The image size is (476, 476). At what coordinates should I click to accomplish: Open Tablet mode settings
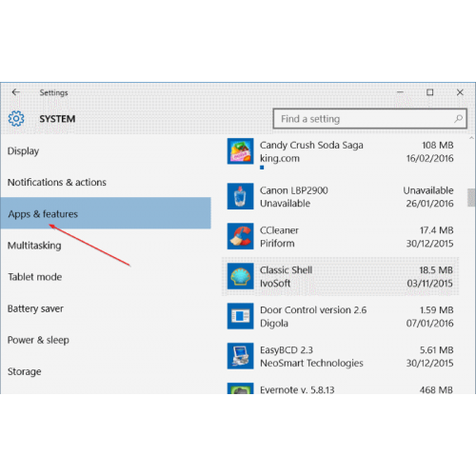coord(35,277)
